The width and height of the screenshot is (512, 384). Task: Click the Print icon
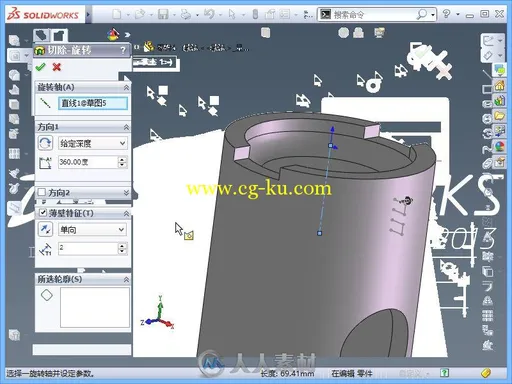click(x=186, y=14)
